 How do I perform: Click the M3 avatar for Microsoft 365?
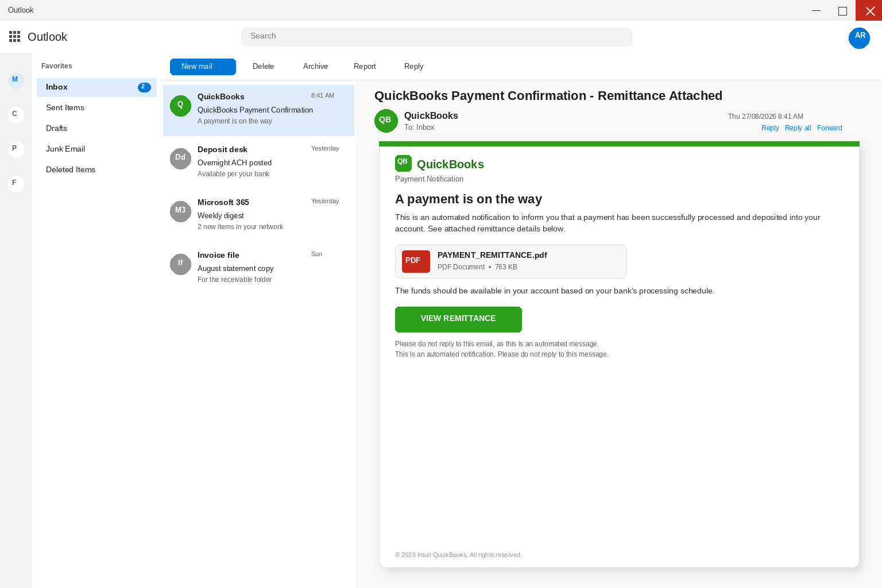180,211
